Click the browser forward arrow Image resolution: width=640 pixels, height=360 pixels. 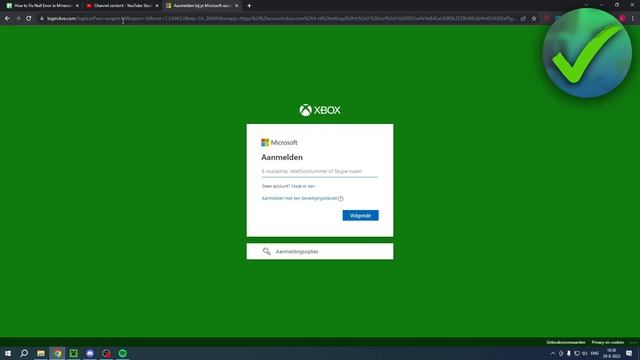pyautogui.click(x=18, y=18)
